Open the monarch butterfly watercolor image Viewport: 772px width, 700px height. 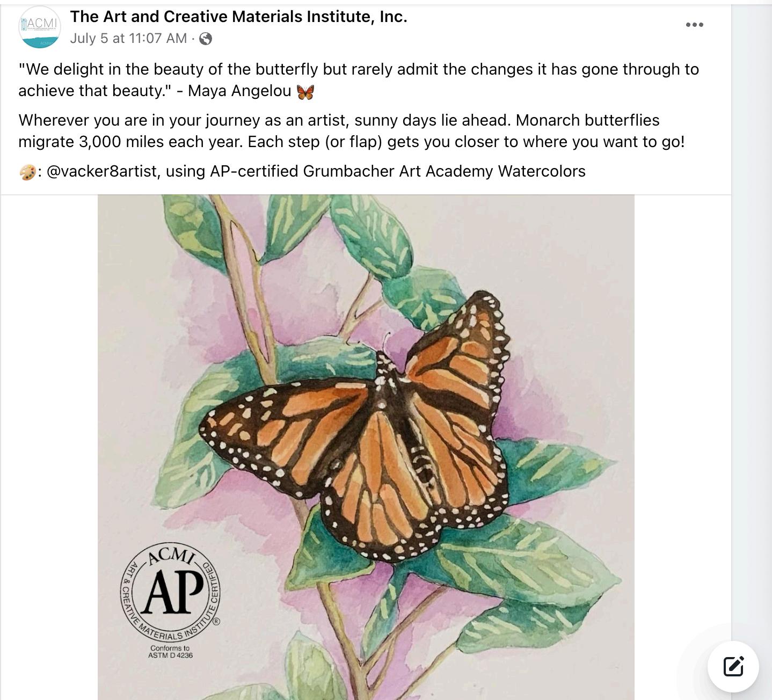pos(366,447)
